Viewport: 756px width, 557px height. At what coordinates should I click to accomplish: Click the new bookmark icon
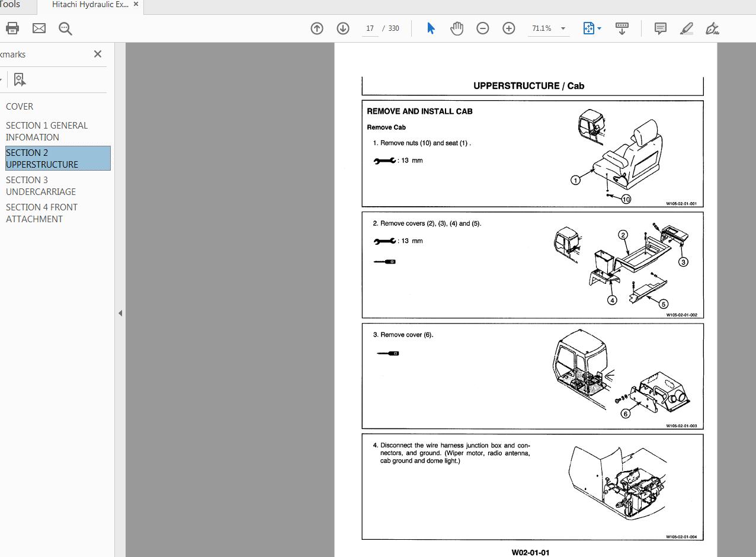point(20,79)
